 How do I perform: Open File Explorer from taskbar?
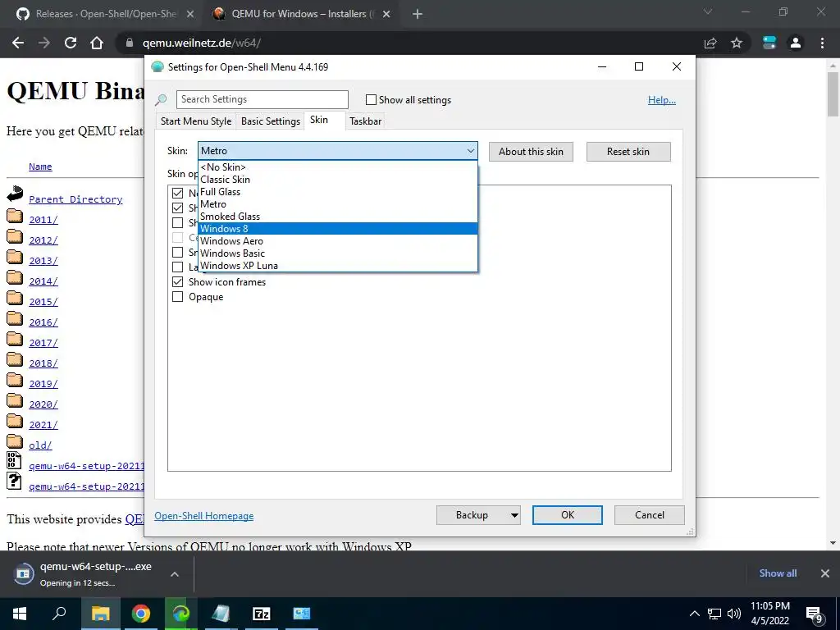(100, 614)
